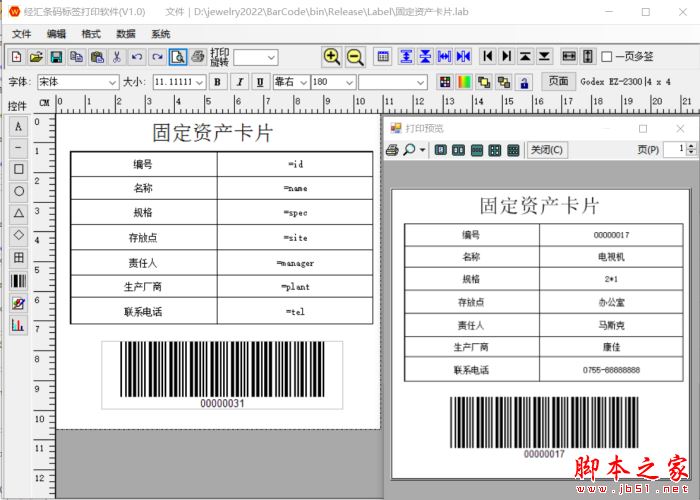Enable the 一页多签 checkbox

[x=607, y=57]
